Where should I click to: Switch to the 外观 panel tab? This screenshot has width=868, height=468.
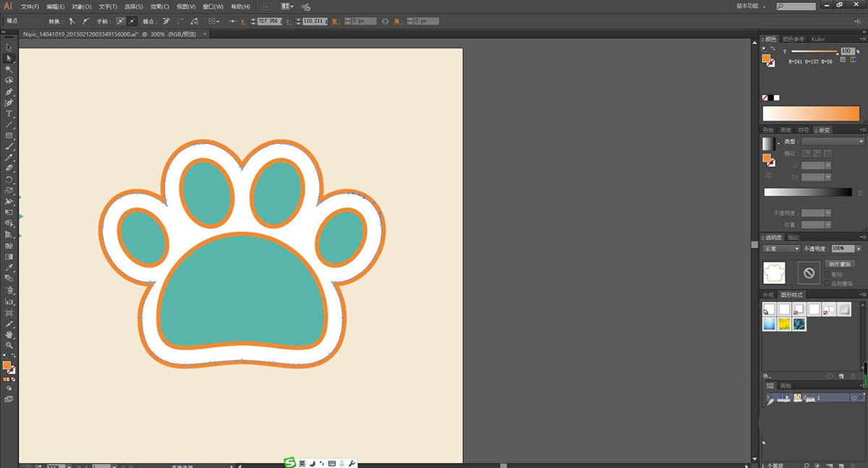tap(768, 295)
